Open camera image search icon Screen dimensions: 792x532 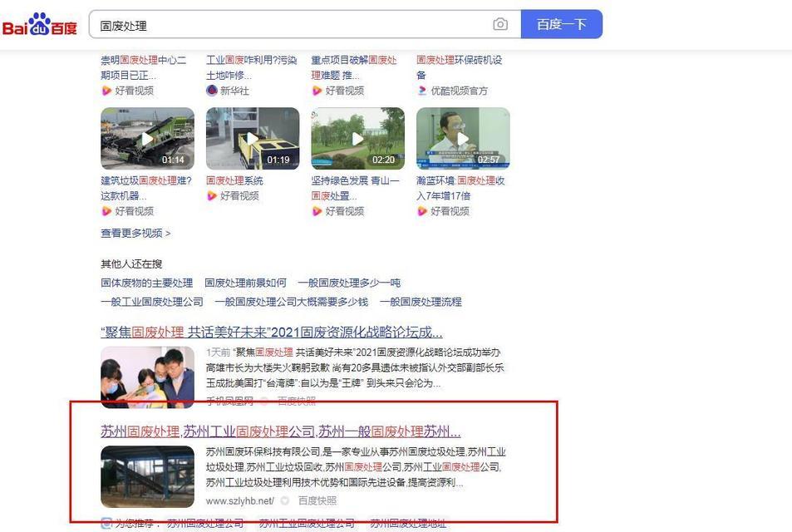tap(500, 24)
